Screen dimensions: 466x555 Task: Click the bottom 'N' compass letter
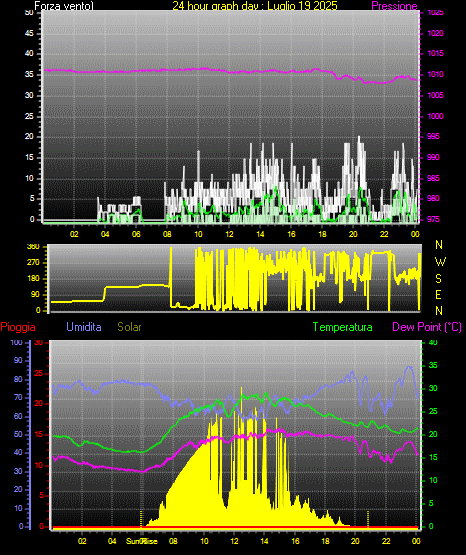pos(439,311)
